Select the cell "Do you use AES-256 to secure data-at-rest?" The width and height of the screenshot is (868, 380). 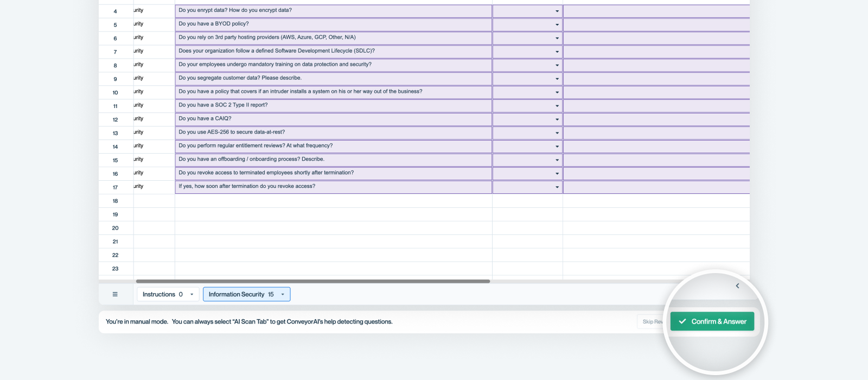[x=334, y=133]
